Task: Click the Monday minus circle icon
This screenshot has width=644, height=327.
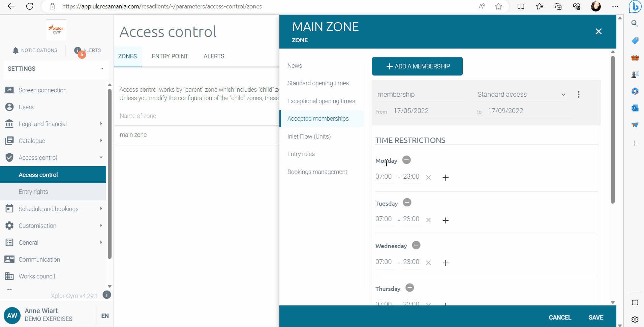Action: click(406, 160)
